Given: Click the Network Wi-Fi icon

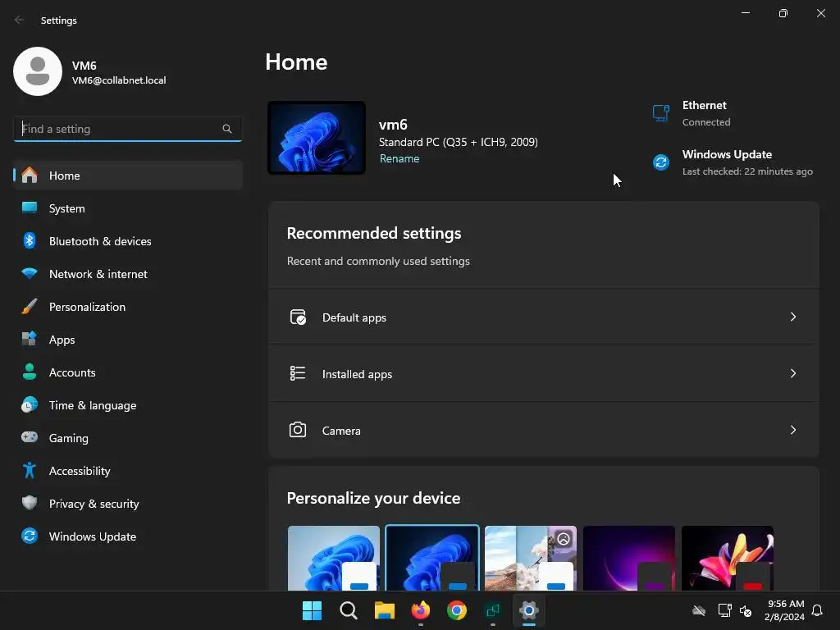Looking at the screenshot, I should coord(30,273).
